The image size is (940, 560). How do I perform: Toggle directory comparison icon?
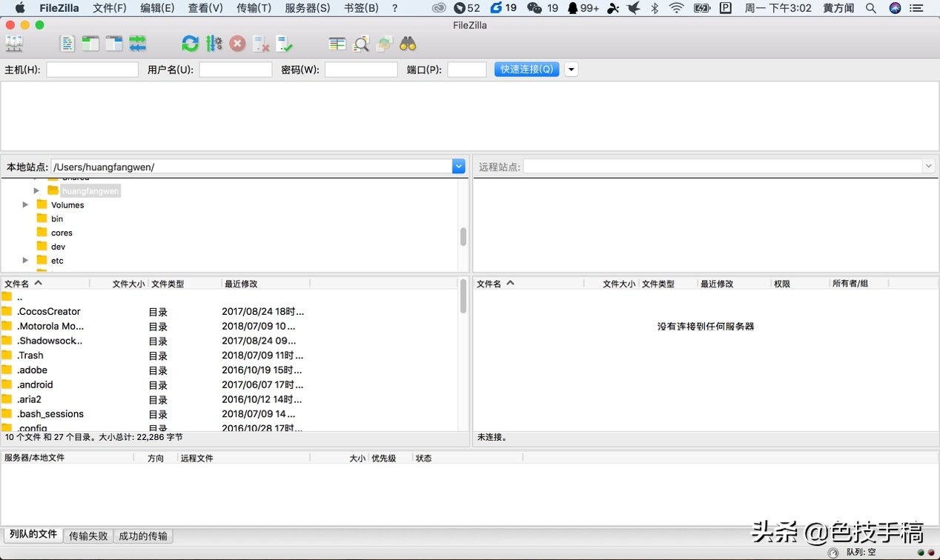pyautogui.click(x=361, y=44)
